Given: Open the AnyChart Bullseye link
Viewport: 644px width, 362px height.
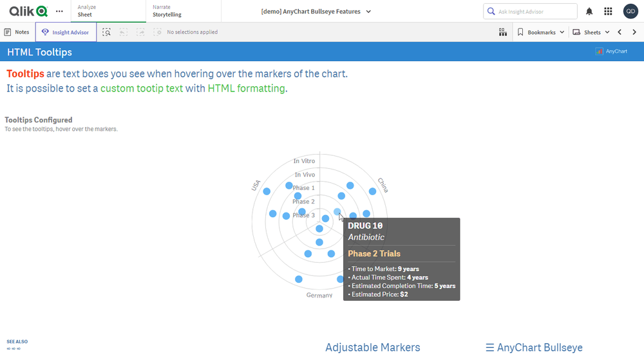Looking at the screenshot, I should pyautogui.click(x=534, y=348).
